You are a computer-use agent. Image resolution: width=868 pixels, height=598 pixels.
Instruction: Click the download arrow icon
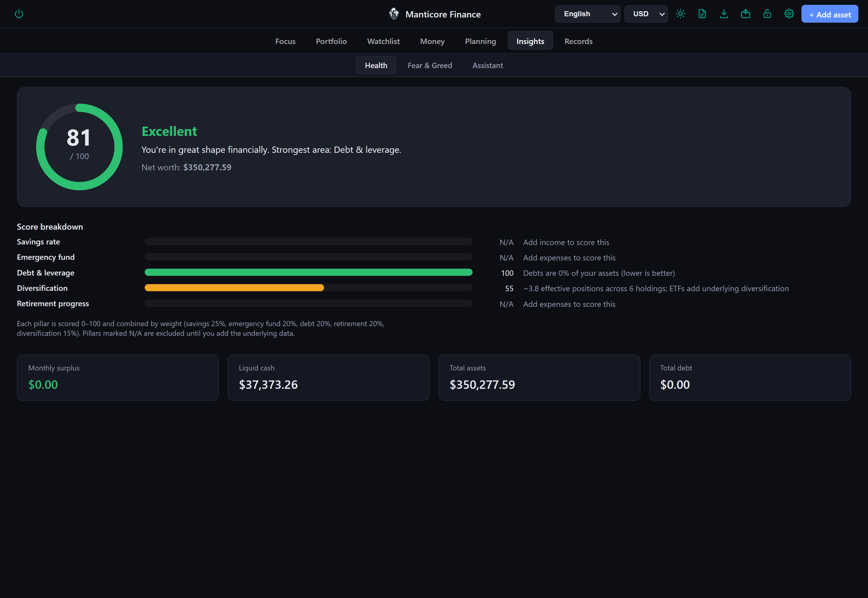[724, 14]
